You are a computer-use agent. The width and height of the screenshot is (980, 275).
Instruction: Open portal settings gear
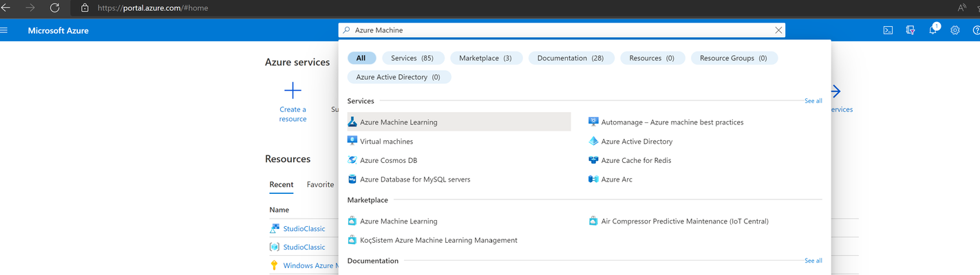click(x=955, y=30)
